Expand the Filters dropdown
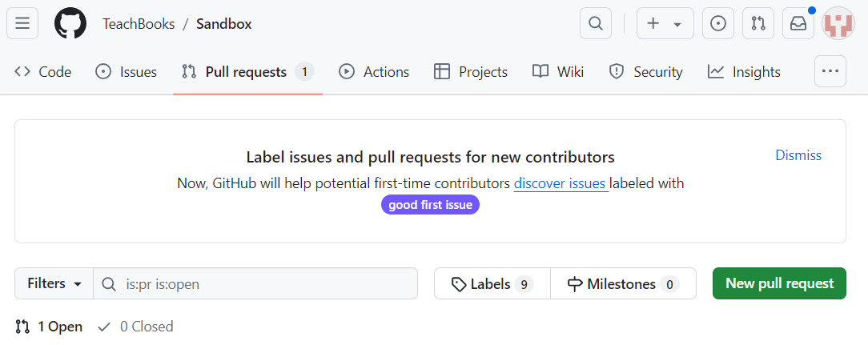Viewport: 868px width, 345px height. [54, 283]
